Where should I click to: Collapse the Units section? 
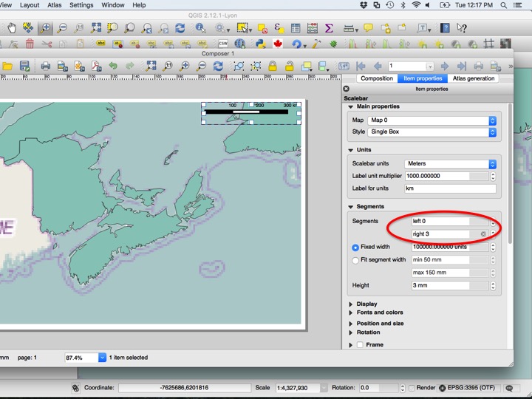click(350, 150)
